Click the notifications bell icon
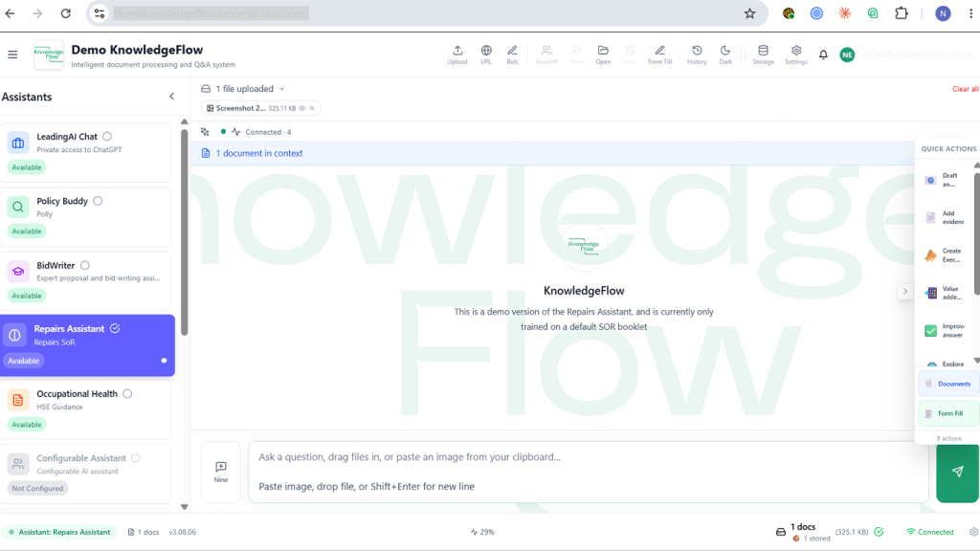 [x=824, y=55]
